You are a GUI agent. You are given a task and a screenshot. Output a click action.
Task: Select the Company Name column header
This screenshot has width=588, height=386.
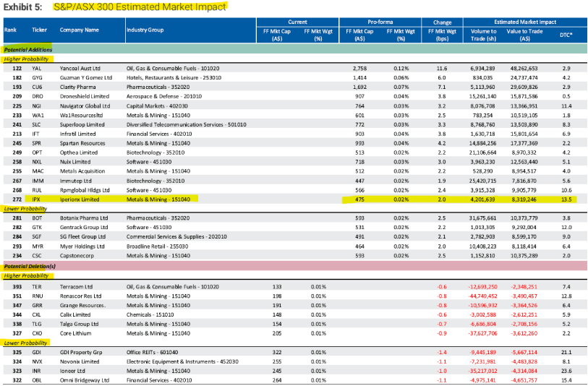click(80, 30)
